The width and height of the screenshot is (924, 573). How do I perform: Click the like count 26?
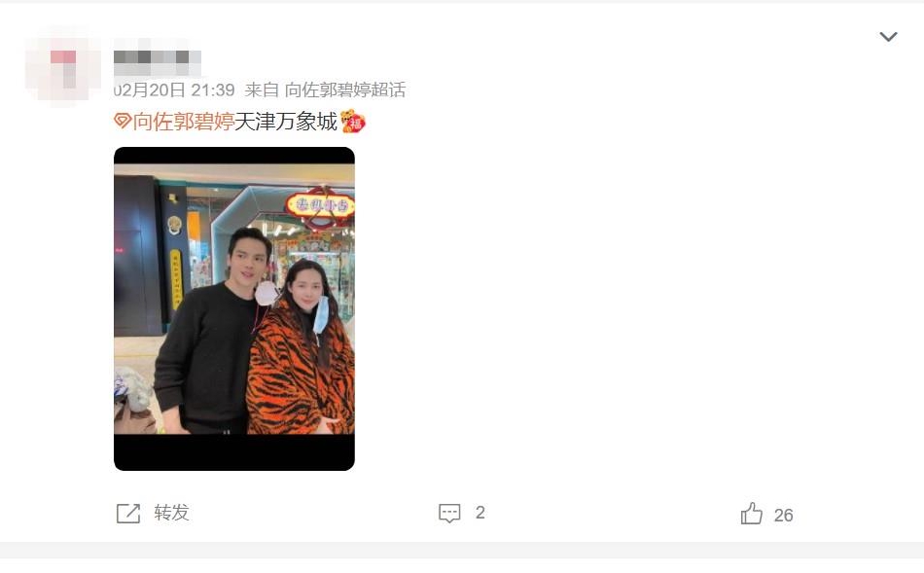pyautogui.click(x=783, y=516)
